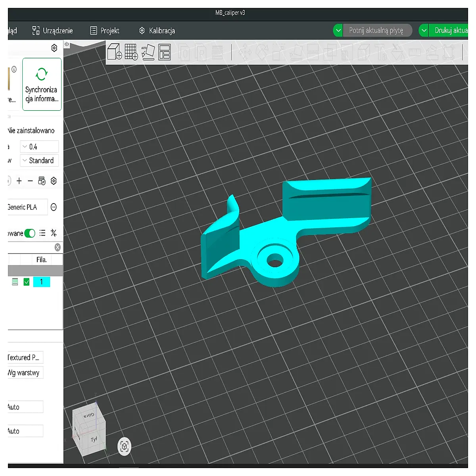The height and width of the screenshot is (476, 476).
Task: Select the greyed Move tool
Action: [x=245, y=52]
